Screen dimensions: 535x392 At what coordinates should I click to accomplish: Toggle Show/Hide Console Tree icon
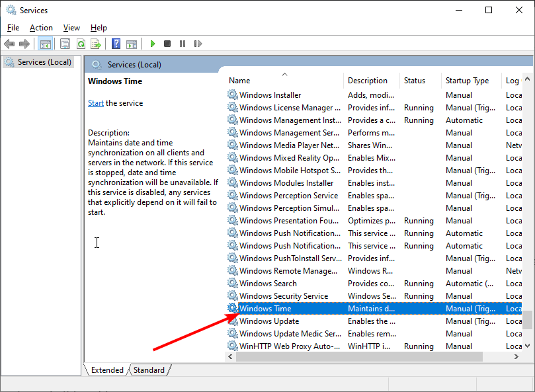45,44
